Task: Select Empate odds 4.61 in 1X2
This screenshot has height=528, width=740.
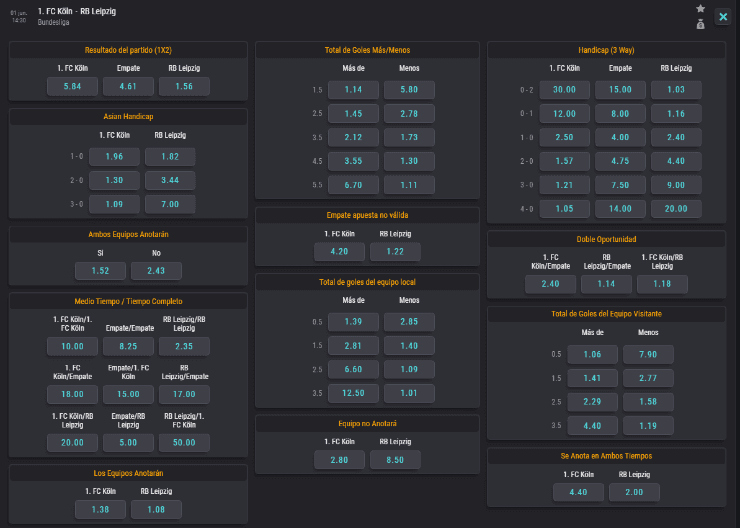Action: pyautogui.click(x=128, y=86)
